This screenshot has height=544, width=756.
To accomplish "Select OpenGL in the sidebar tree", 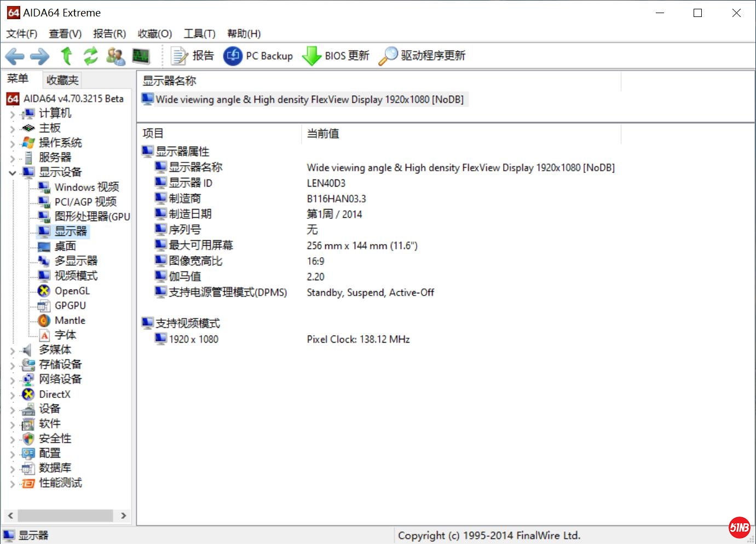I will click(x=72, y=291).
